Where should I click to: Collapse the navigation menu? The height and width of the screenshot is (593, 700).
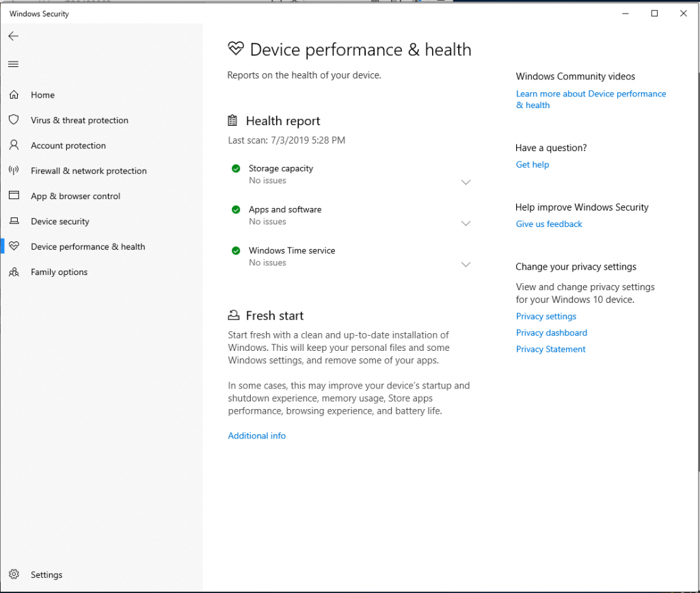click(x=13, y=64)
